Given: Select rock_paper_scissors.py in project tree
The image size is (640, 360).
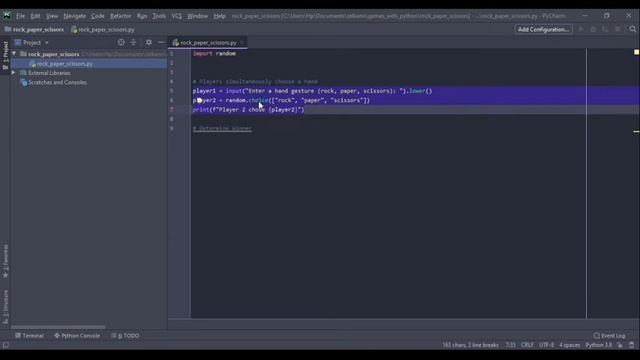Looking at the screenshot, I should pyautogui.click(x=89, y=64).
